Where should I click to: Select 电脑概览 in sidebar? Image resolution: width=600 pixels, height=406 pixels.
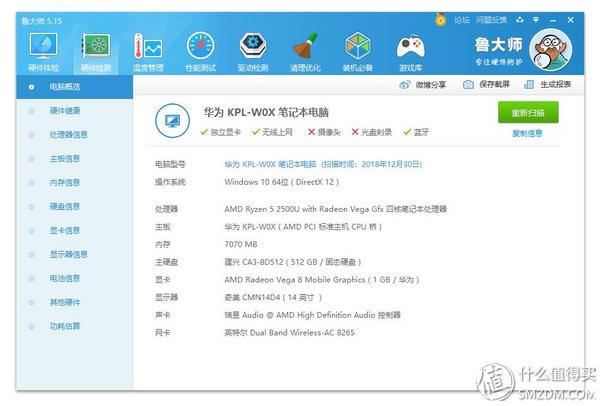click(x=74, y=87)
